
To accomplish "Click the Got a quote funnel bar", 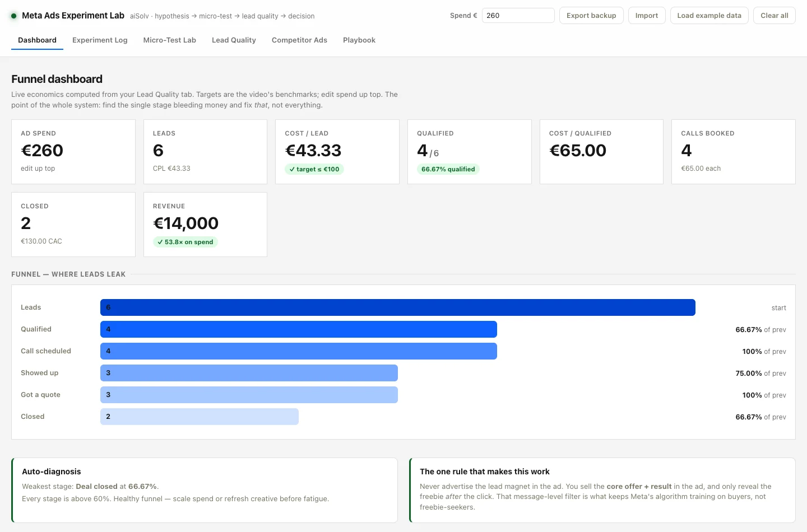I will 249,395.
